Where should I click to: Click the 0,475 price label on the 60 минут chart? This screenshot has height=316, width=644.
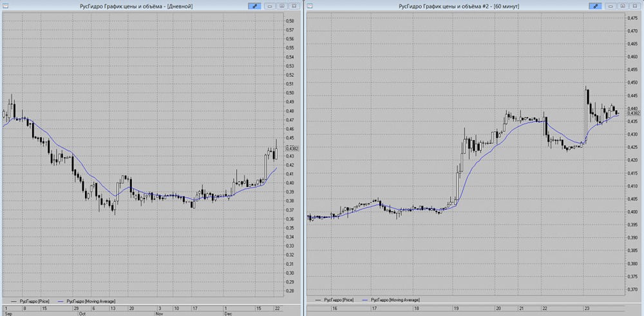633,17
